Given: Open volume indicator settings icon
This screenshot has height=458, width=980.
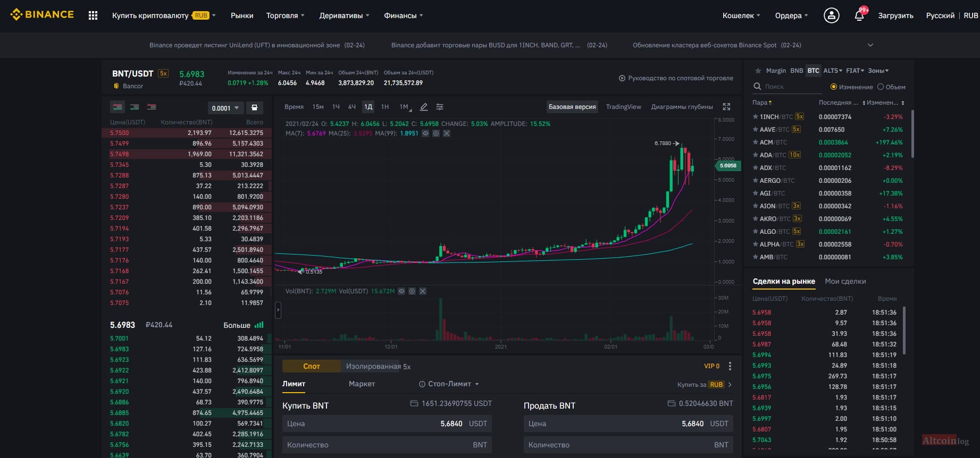Looking at the screenshot, I should tap(412, 291).
